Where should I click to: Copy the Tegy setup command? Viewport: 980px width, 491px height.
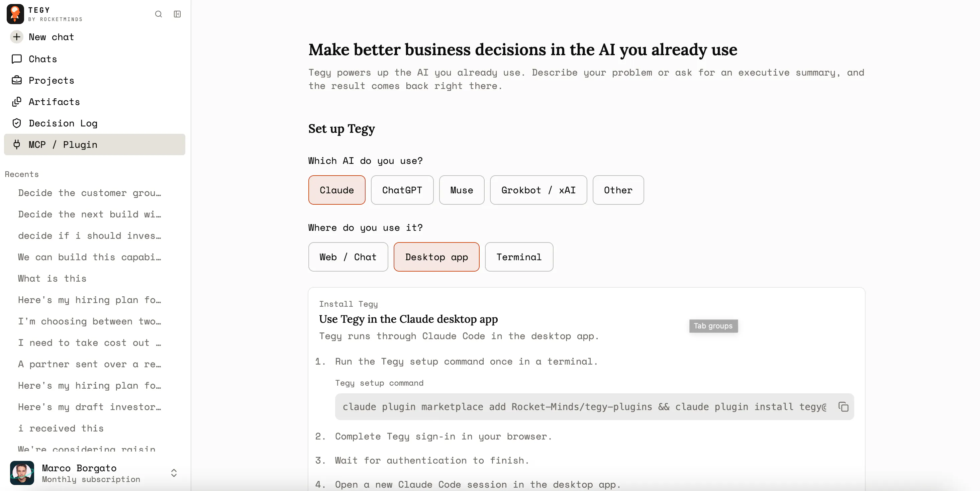(x=843, y=407)
